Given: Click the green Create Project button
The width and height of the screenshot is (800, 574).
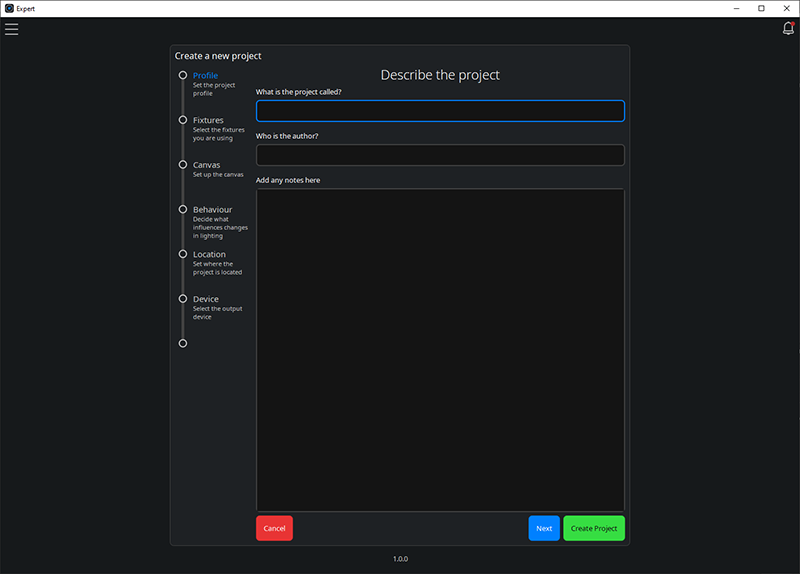Looking at the screenshot, I should [x=594, y=528].
